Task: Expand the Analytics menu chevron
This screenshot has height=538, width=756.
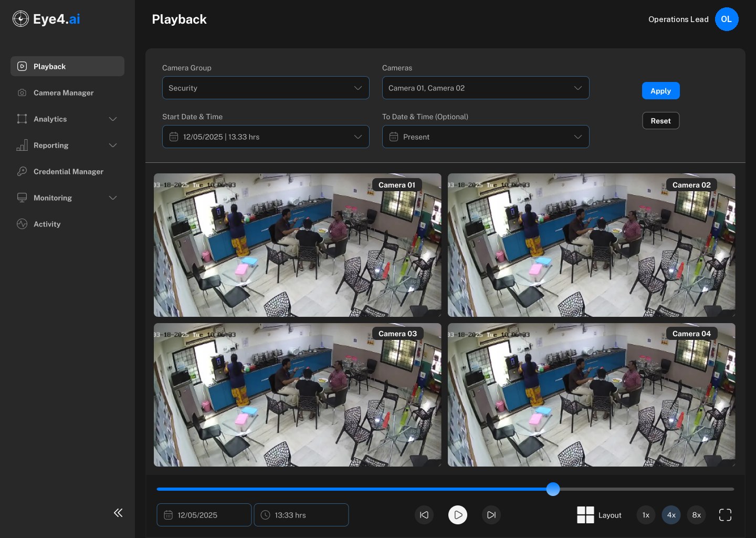Action: (113, 119)
